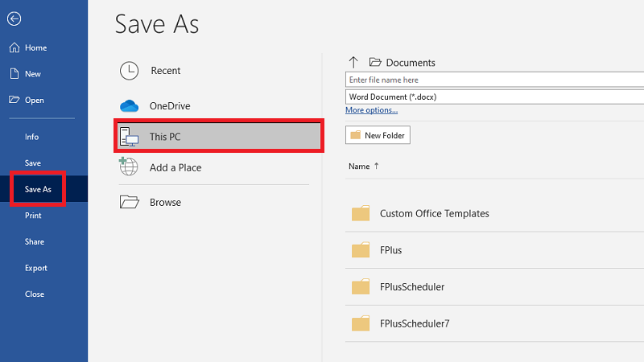This screenshot has height=362, width=644.
Task: Open the Export menu item
Action: click(36, 268)
